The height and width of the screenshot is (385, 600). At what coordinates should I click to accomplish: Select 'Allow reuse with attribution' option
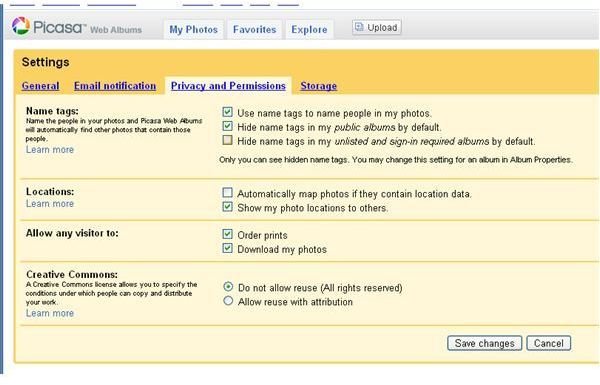228,301
